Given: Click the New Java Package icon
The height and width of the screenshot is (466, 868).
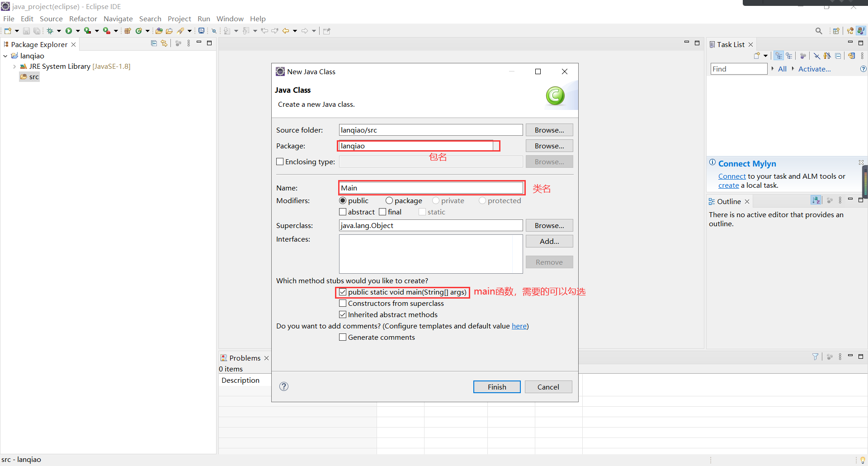Looking at the screenshot, I should (x=127, y=31).
